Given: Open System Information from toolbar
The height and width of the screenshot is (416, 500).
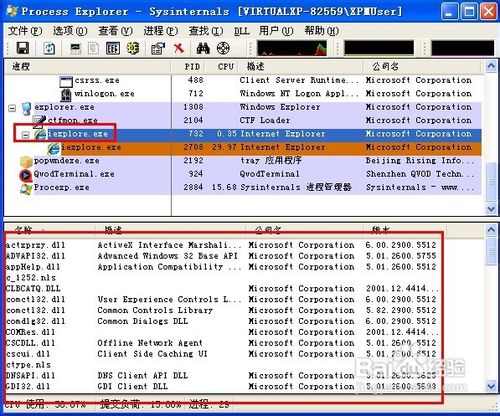Looking at the screenshot, I should [x=75, y=48].
